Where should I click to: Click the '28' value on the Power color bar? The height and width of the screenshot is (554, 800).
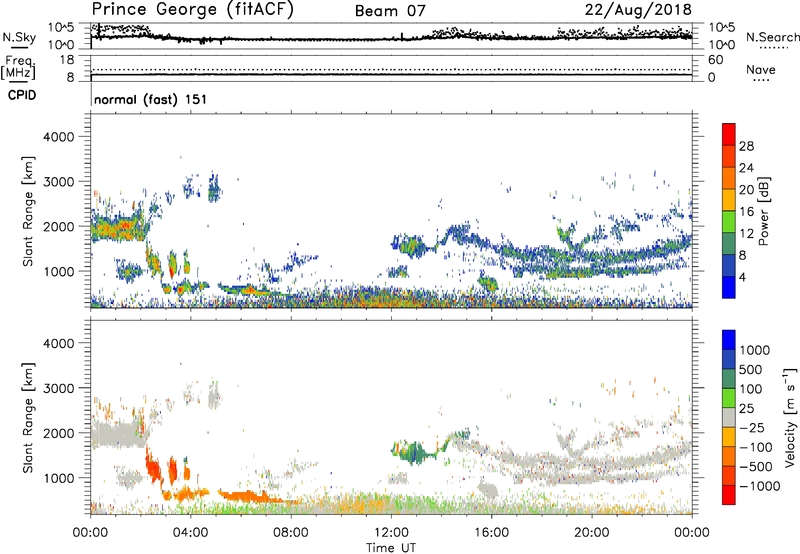pos(746,146)
